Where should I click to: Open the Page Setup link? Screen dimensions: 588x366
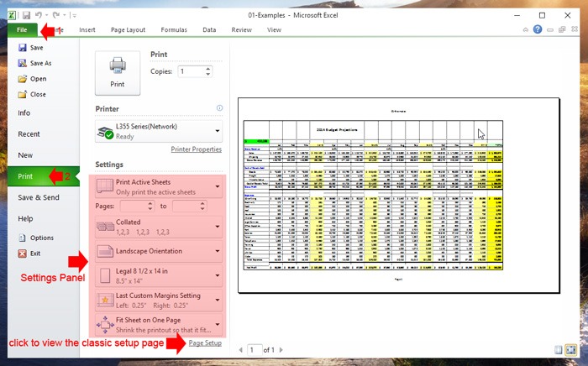205,343
